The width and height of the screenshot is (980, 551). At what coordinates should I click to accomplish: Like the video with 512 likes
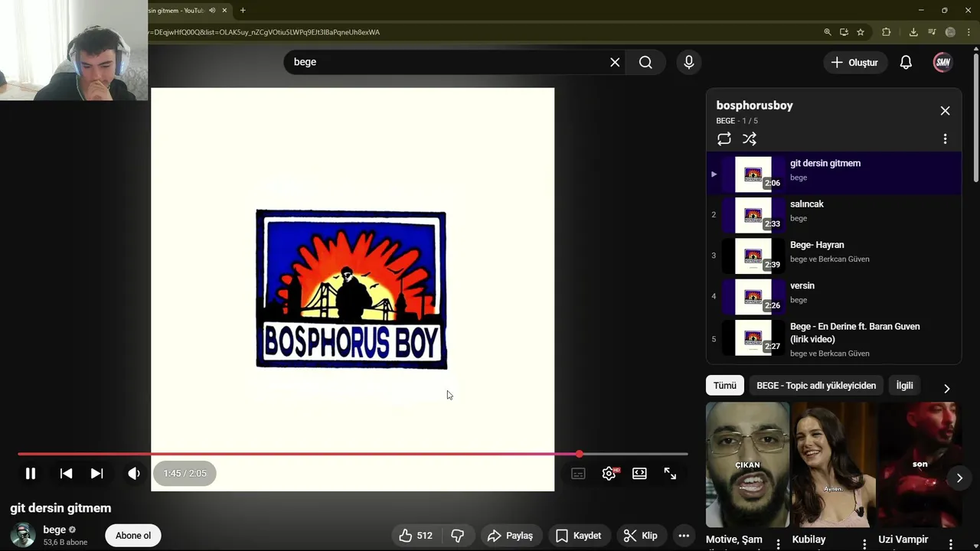[416, 536]
